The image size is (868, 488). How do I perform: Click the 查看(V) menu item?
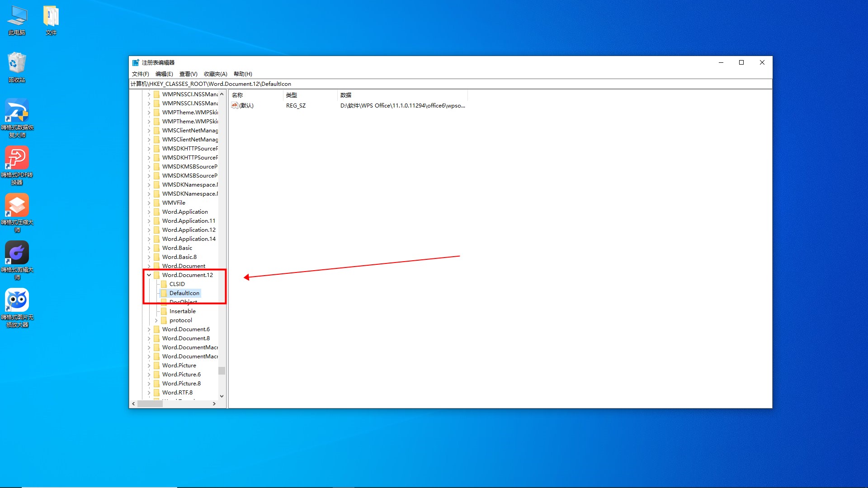[188, 74]
